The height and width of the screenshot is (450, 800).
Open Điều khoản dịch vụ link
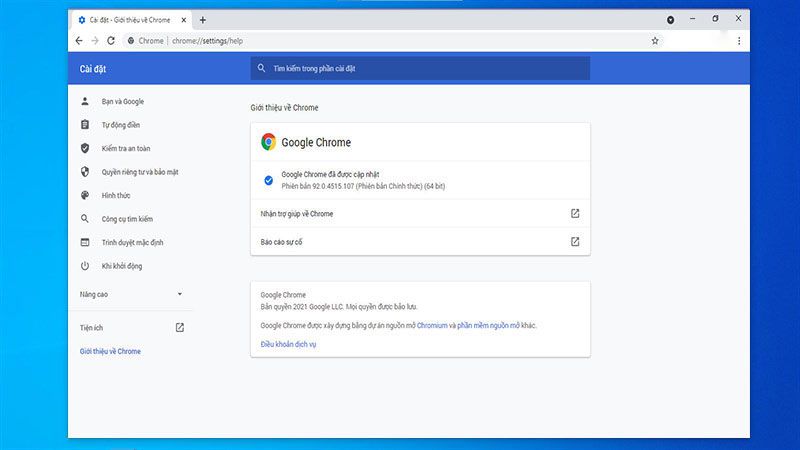288,344
